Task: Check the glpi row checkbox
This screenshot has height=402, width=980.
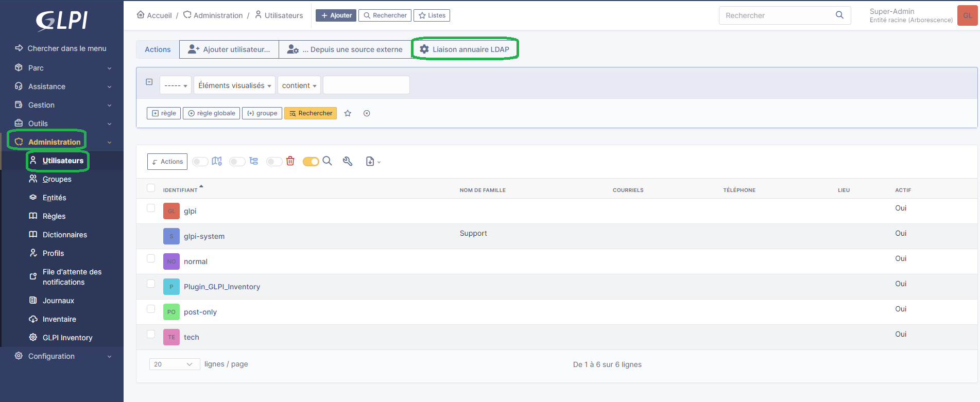Action: (151, 208)
